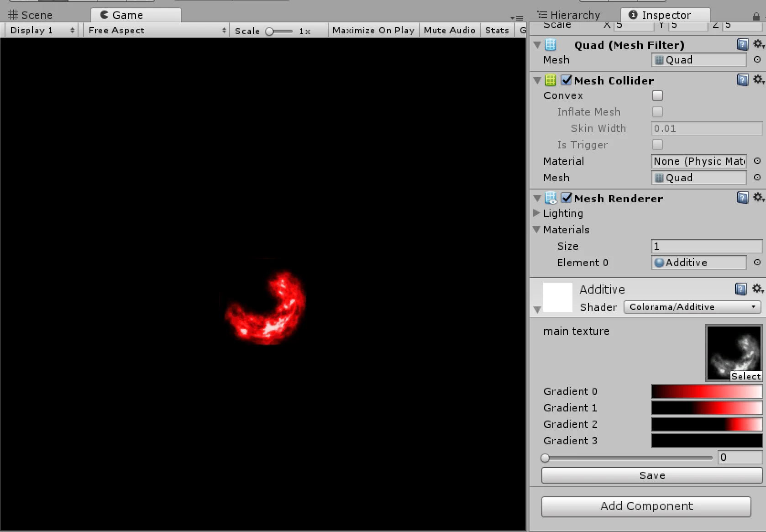Open Additive material gear settings menu
766x532 pixels.
(758, 289)
